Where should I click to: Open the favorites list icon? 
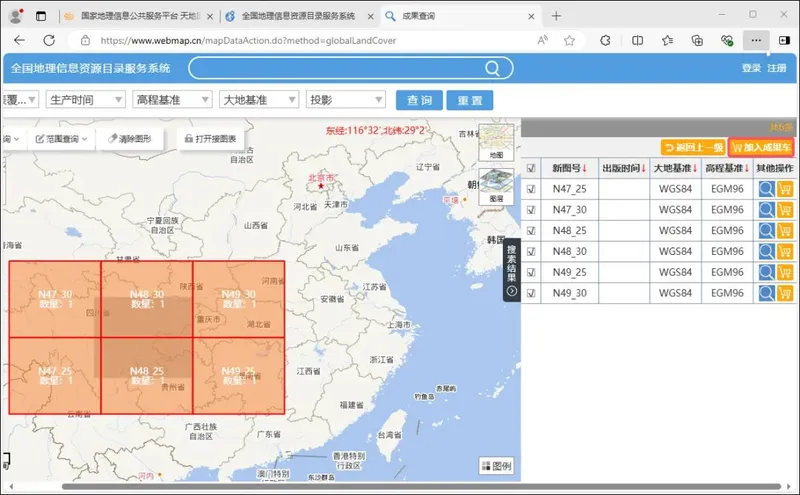point(667,41)
